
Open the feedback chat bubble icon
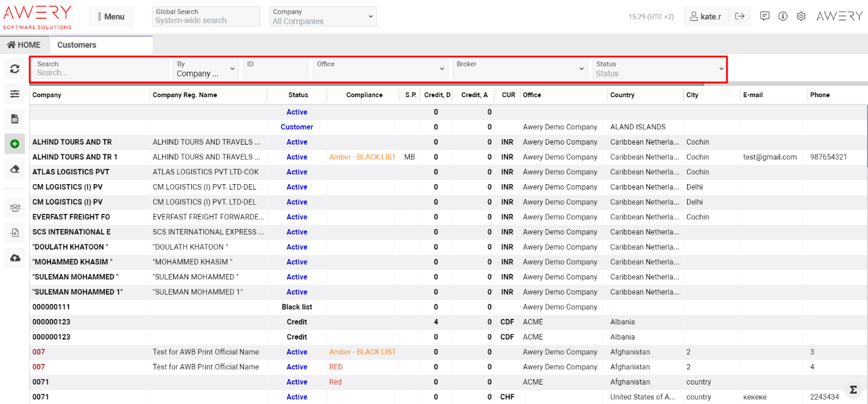[765, 16]
